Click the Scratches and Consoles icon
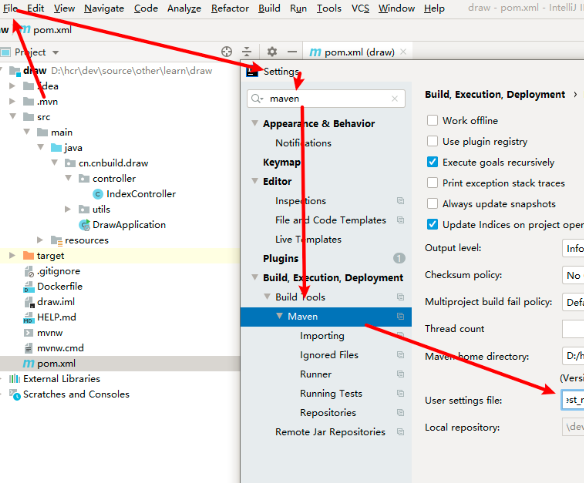Screen dimensions: 584x483 (x=15, y=394)
